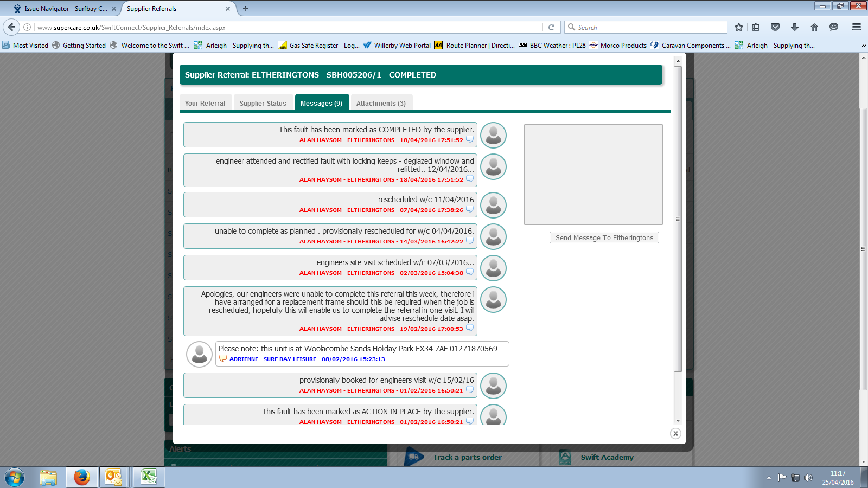Open the BBC Weather PL28 bookmark

tap(552, 46)
